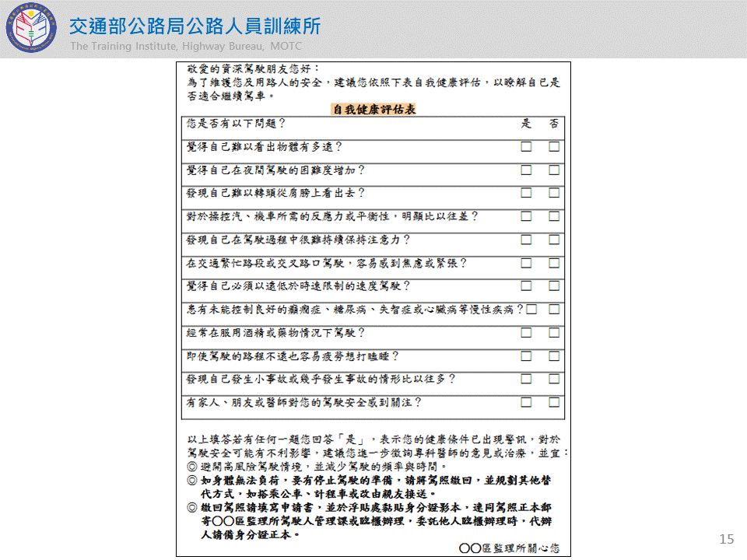Image resolution: width=747 pixels, height=560 pixels.
Task: Check 否 for 覺得自己難以看出物體有多遠
Action: click(554, 146)
